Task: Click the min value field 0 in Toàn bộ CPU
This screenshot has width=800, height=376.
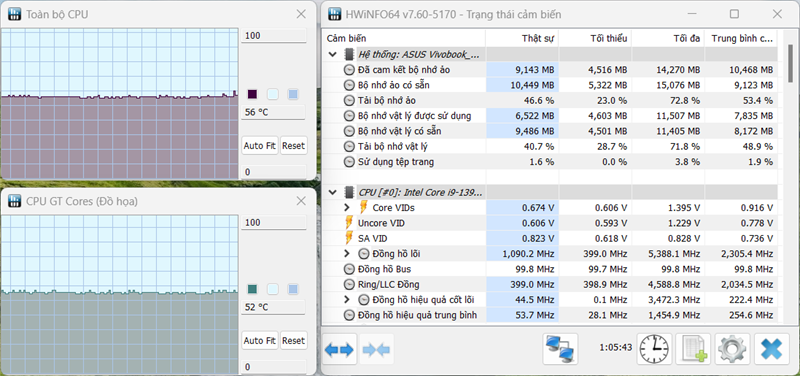Action: pos(273,172)
